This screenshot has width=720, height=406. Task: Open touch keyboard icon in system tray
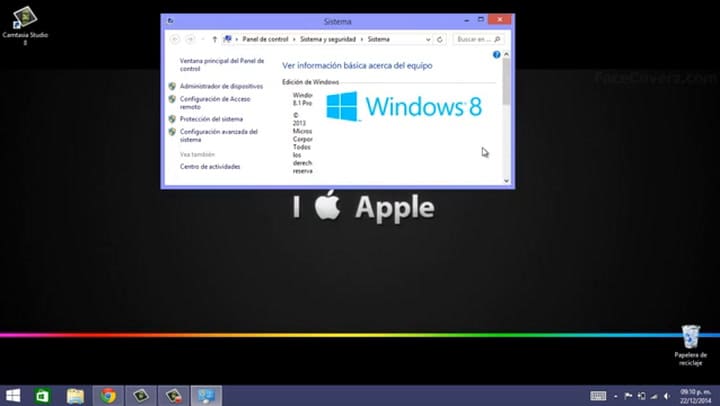click(x=598, y=395)
